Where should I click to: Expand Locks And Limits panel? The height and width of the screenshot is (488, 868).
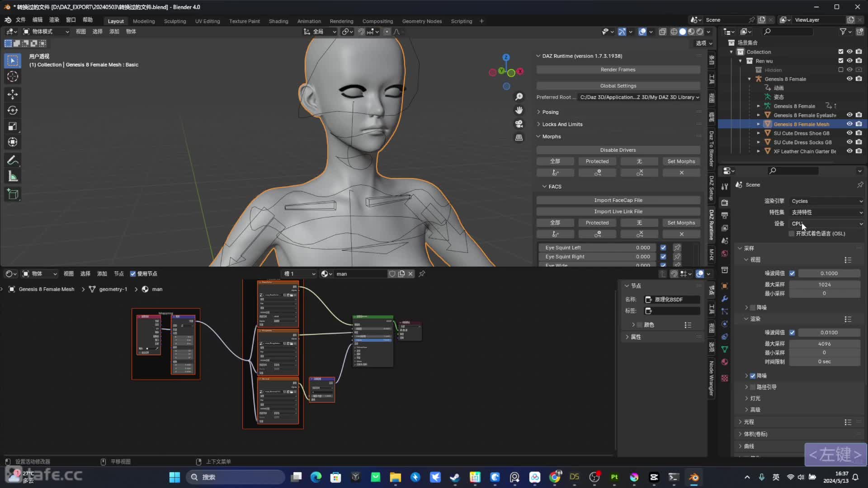click(562, 124)
